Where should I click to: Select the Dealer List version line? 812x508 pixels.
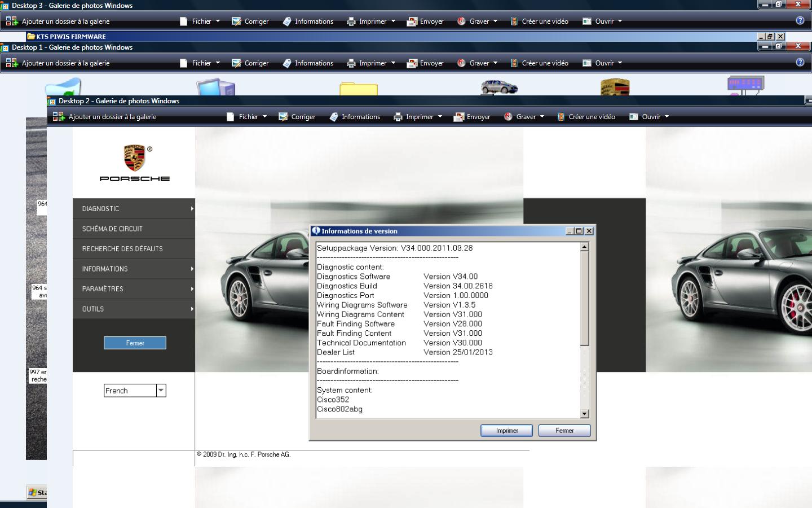point(404,352)
